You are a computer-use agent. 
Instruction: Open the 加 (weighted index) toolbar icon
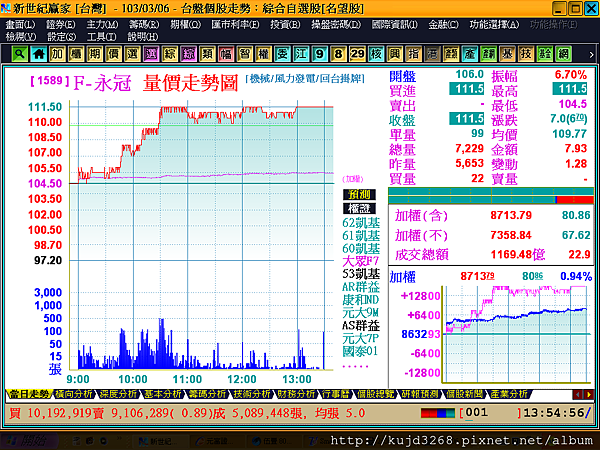pyautogui.click(x=57, y=54)
